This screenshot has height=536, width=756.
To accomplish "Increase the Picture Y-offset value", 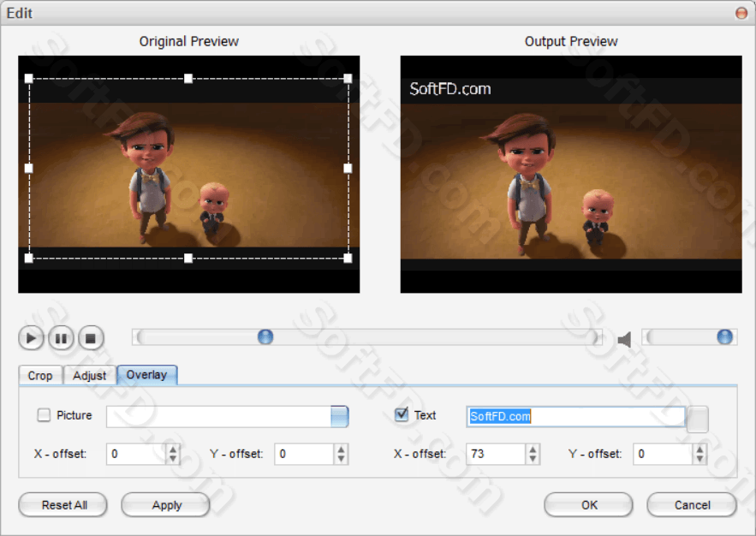I will [x=341, y=449].
